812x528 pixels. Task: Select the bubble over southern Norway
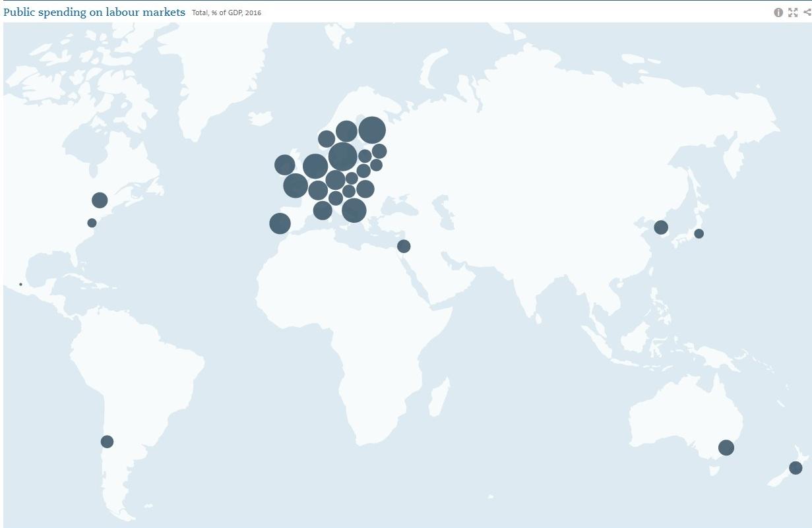coord(327,139)
